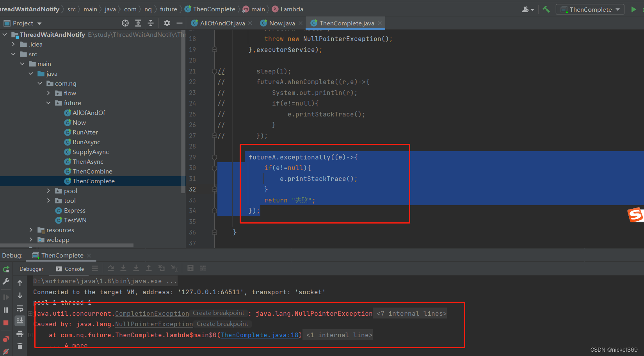The image size is (644, 356).
Task: Toggle soft-wrap in console
Action: click(x=20, y=308)
